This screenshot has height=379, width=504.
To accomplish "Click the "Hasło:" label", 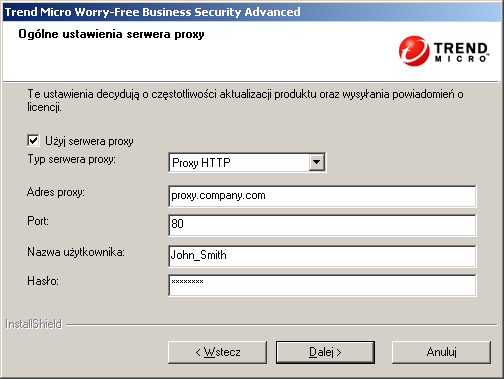I will coord(43,281).
